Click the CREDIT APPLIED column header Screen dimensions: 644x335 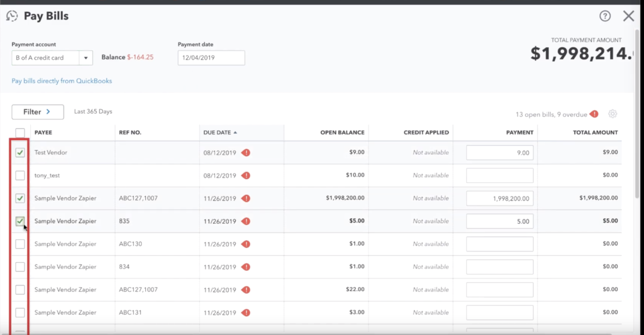[x=426, y=133]
